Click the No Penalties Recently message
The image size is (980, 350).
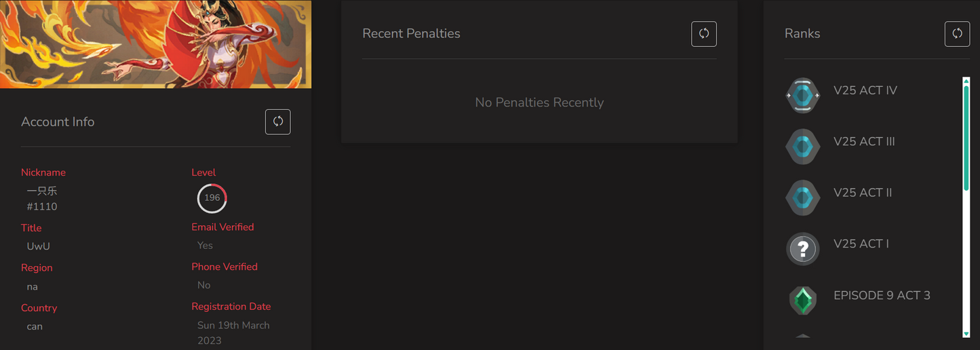click(539, 102)
